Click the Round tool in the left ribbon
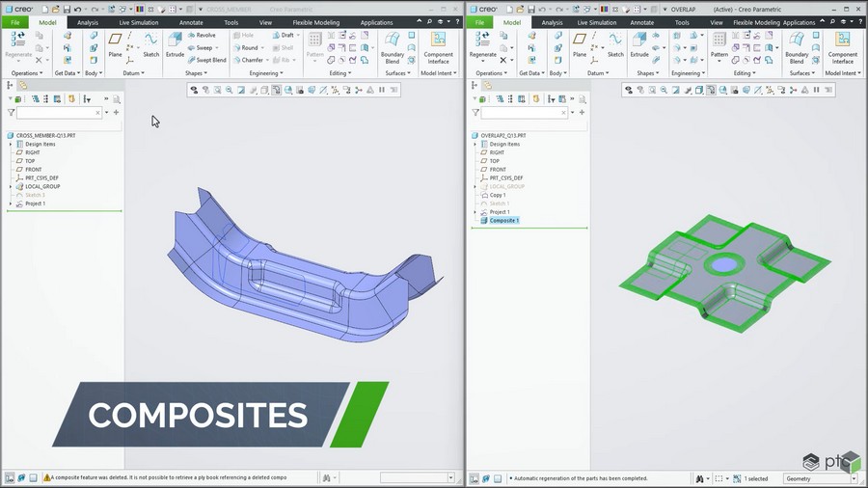This screenshot has width=868, height=488. click(245, 47)
